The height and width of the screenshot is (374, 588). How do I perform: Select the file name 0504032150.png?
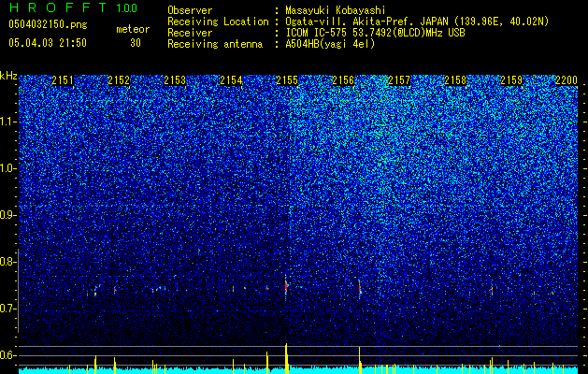[48, 24]
